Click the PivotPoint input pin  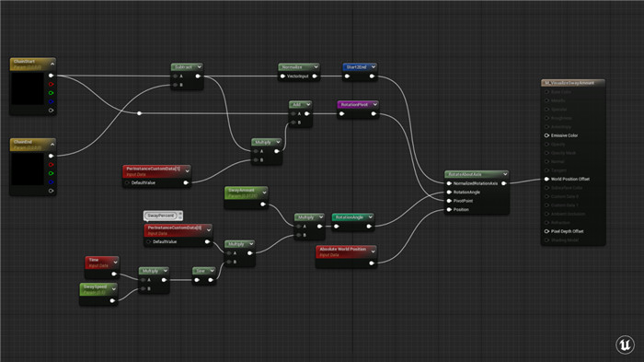pos(449,201)
